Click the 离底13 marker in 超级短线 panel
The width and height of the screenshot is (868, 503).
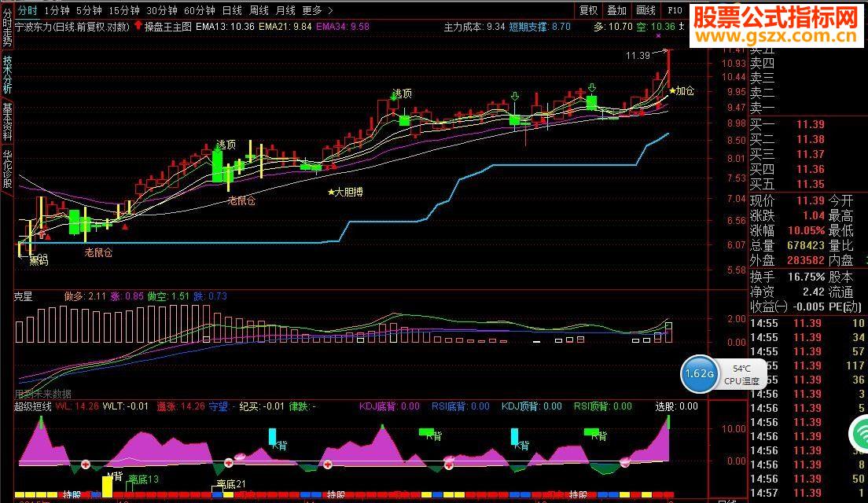(x=143, y=479)
